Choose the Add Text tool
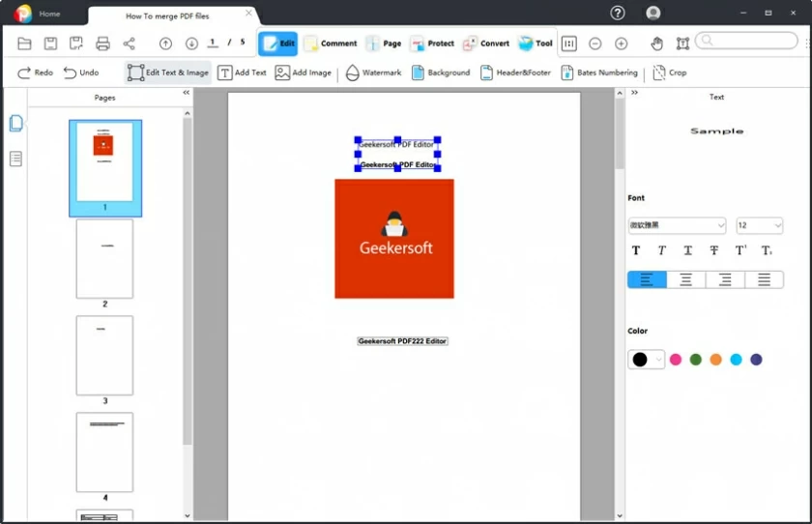 242,73
